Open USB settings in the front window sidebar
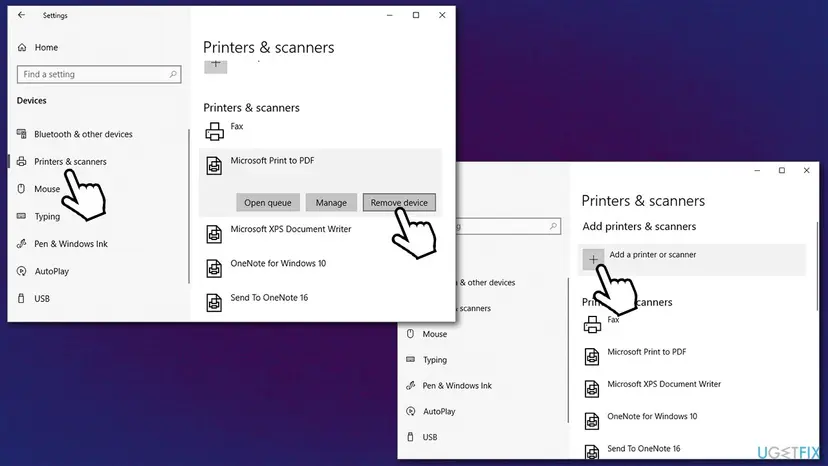This screenshot has height=466, width=828. coord(42,299)
